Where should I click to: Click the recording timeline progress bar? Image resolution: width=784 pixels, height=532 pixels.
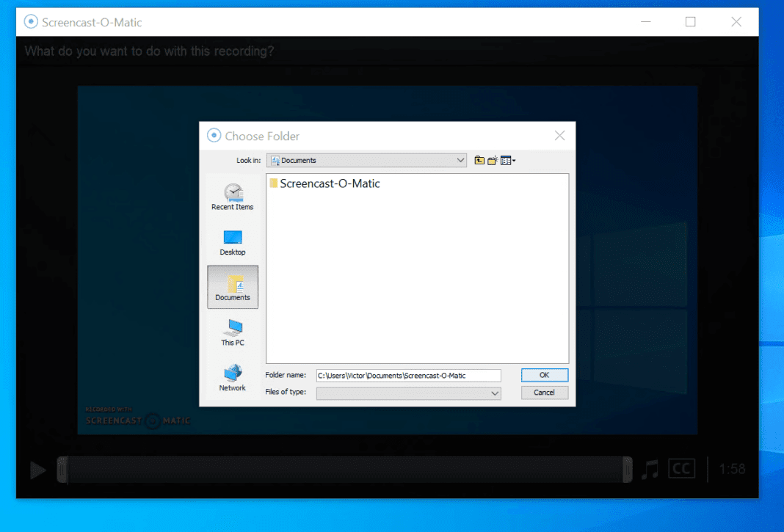344,470
